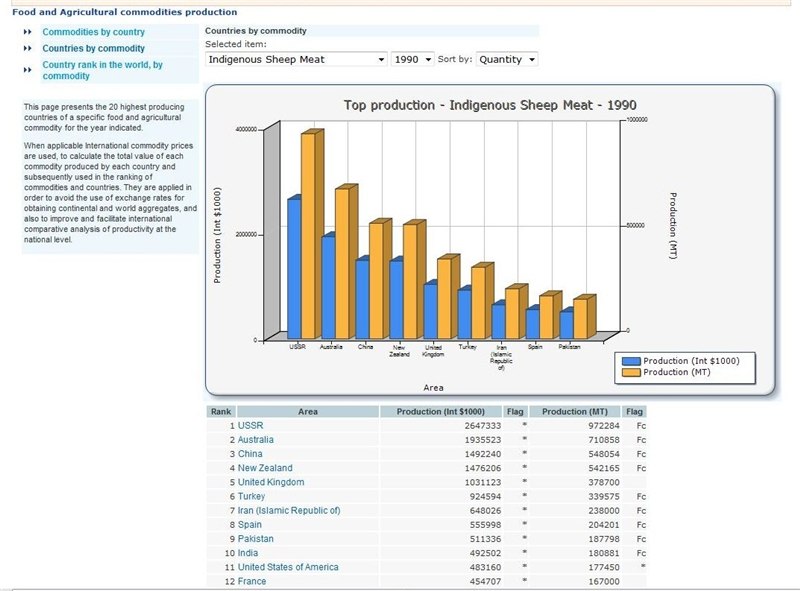Open the United Kingdom link in the table

click(x=271, y=482)
